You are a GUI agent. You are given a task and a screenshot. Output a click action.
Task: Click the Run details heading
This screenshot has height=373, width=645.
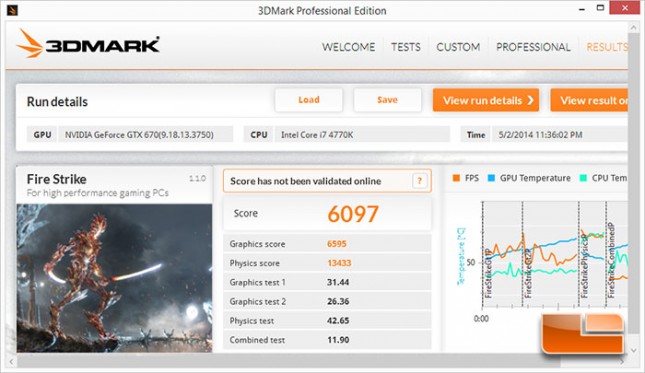click(57, 102)
